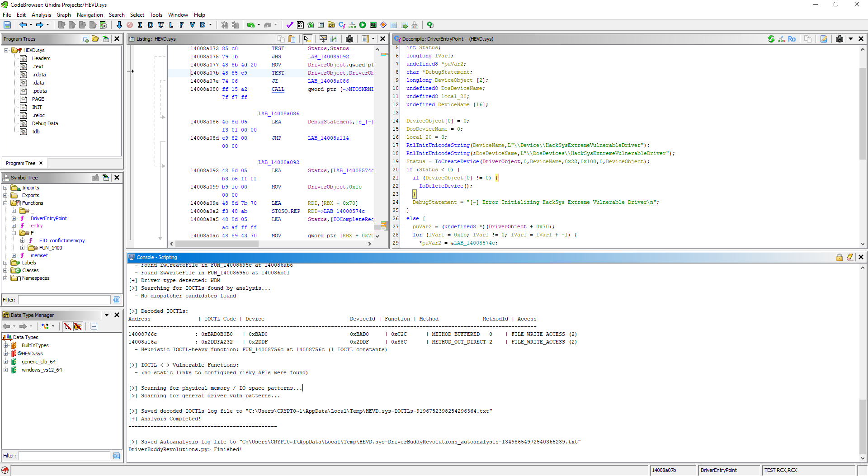Toggle Undefined navigation type (U icon)
This screenshot has height=476, width=868.
(x=161, y=25)
